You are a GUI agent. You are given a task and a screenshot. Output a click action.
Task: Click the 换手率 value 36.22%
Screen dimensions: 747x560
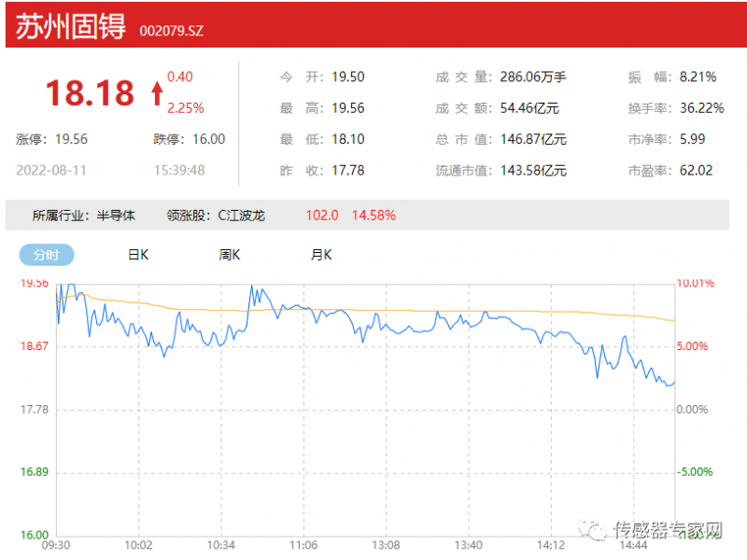coord(701,107)
